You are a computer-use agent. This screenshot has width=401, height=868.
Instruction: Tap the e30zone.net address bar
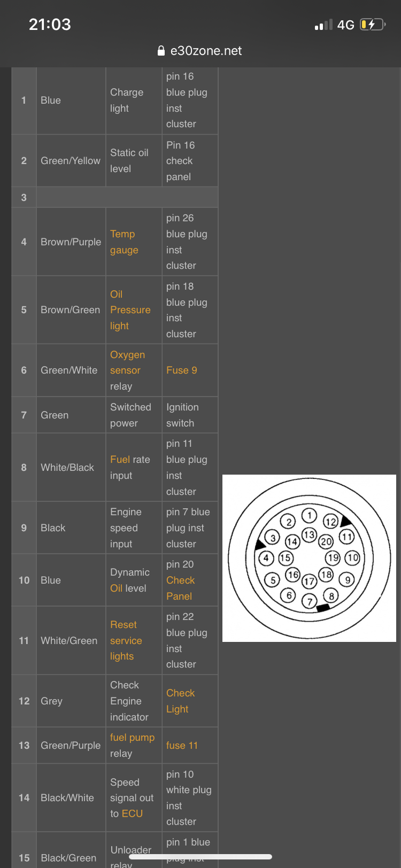tap(200, 51)
